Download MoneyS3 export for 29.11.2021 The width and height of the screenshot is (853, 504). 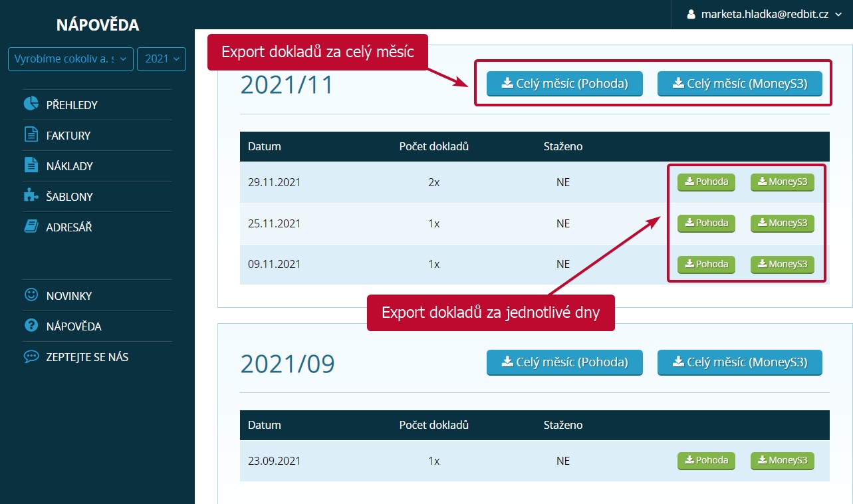pyautogui.click(x=783, y=182)
